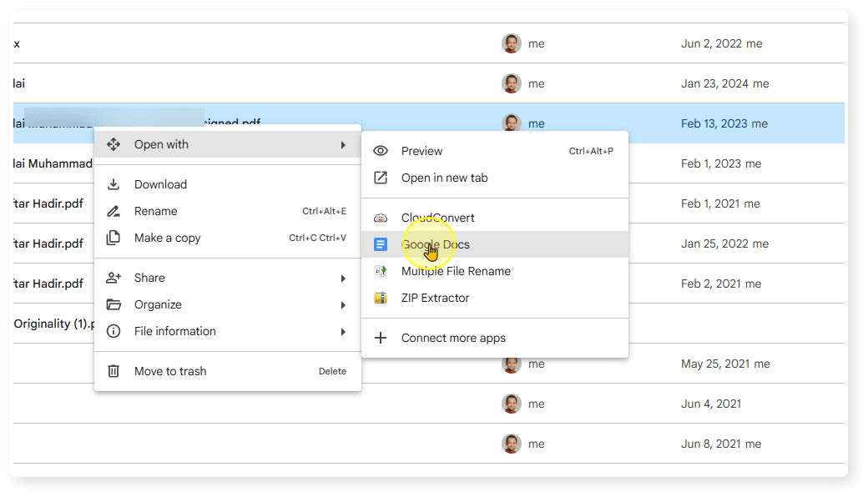
Task: Choose Rename from the context menu
Action: pos(228,211)
